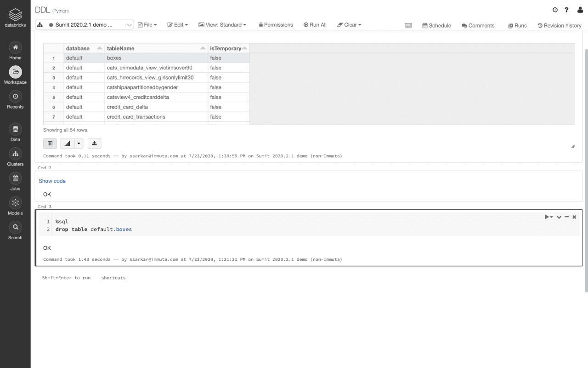Open Schedule panel
This screenshot has height=368, width=588.
(436, 26)
